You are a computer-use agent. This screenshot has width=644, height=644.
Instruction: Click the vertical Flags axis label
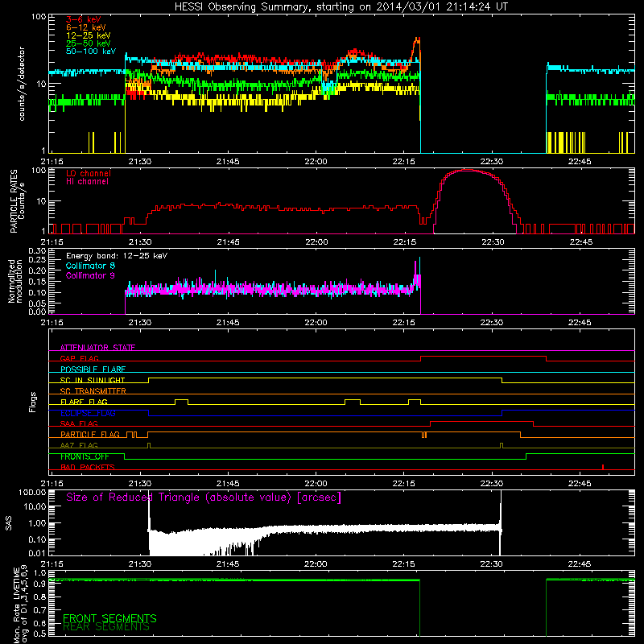pos(33,402)
